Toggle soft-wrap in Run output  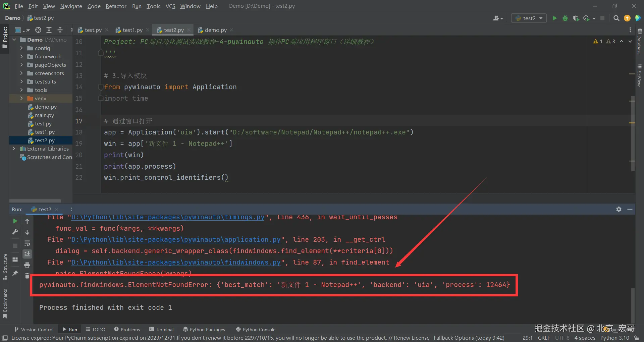click(x=27, y=243)
